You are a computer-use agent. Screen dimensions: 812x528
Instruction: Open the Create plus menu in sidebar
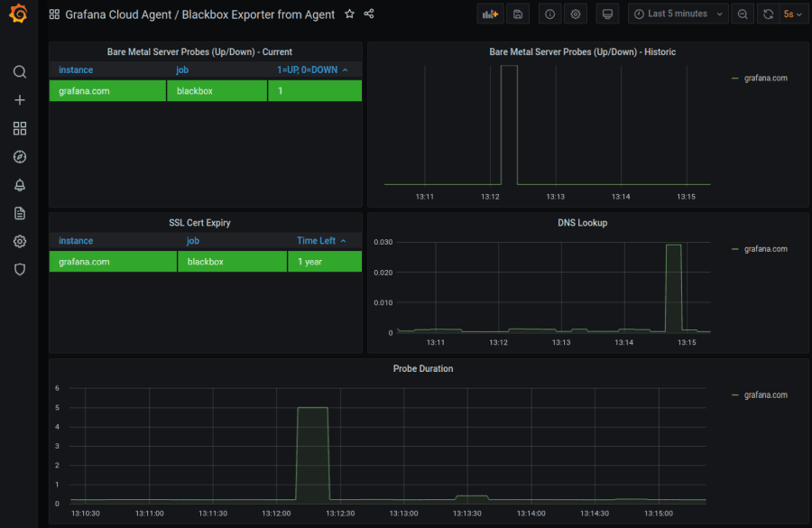click(x=20, y=100)
